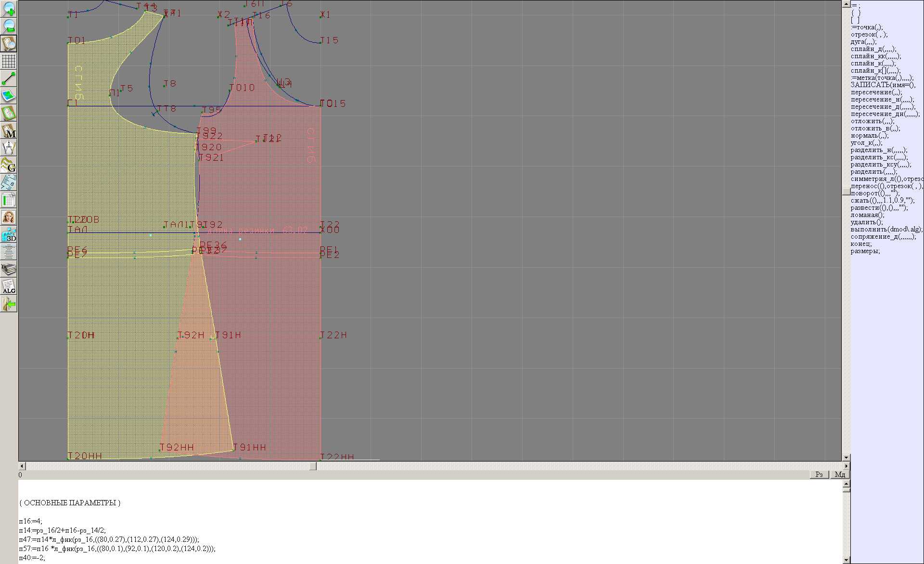The image size is (924, 564).
Task: Open the woman portrait figure icon
Action: click(x=9, y=217)
